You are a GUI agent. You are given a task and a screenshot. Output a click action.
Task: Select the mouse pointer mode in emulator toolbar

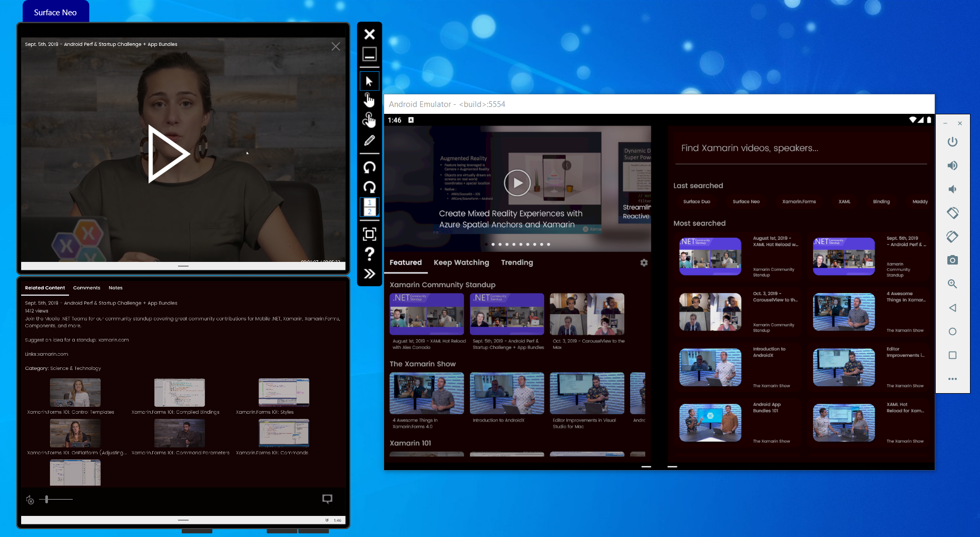click(369, 81)
